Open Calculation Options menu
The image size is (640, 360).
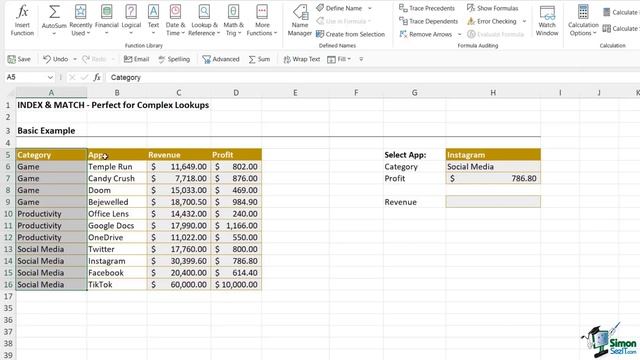(x=583, y=20)
